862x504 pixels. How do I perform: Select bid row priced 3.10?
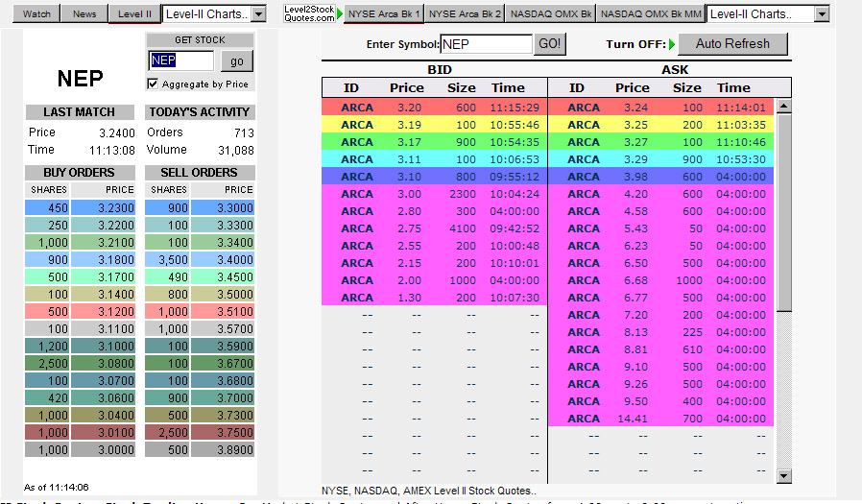point(434,177)
